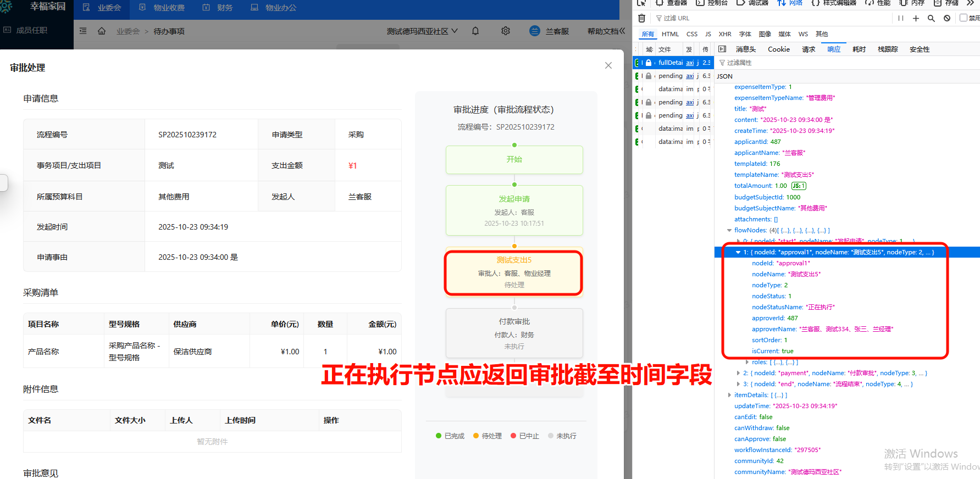The width and height of the screenshot is (980, 479).
Task: Filter requests by JS type
Action: [x=708, y=34]
